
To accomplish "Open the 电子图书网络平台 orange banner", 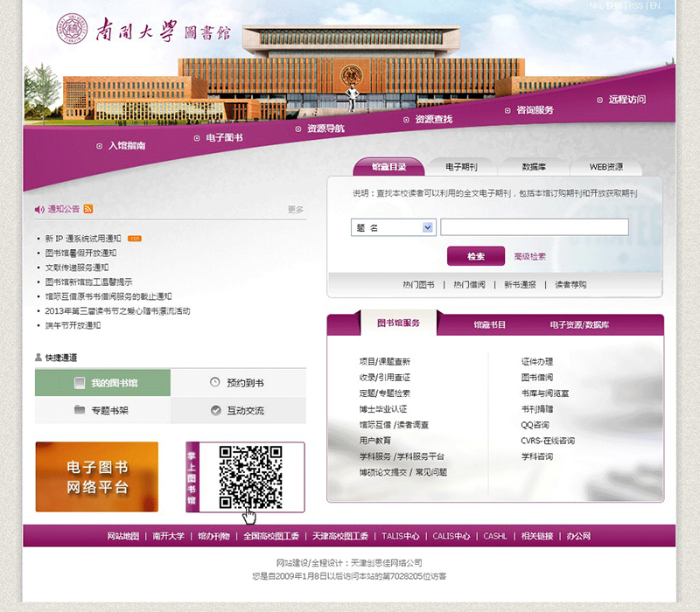I will [96, 476].
